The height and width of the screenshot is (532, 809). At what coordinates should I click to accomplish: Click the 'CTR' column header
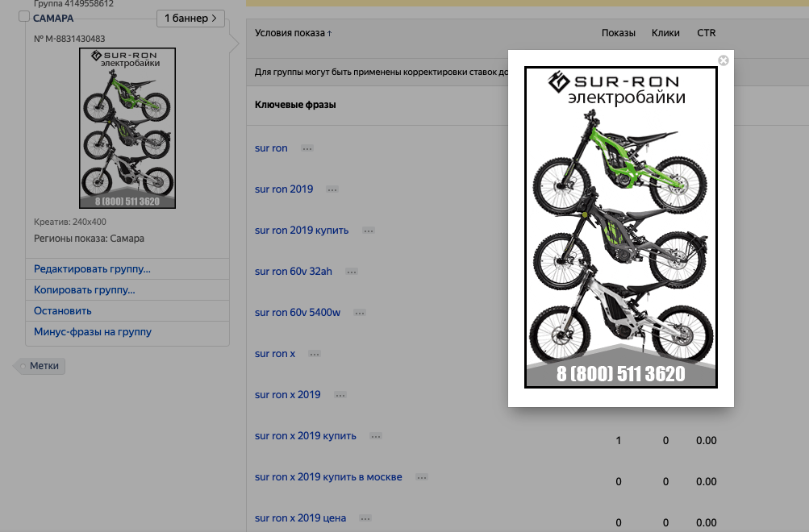tap(706, 33)
